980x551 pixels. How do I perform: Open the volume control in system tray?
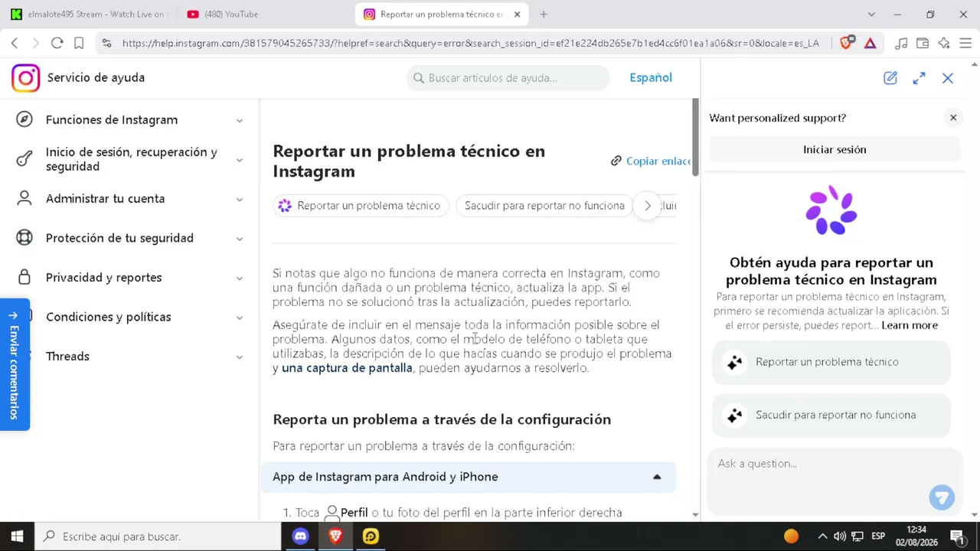coord(840,536)
